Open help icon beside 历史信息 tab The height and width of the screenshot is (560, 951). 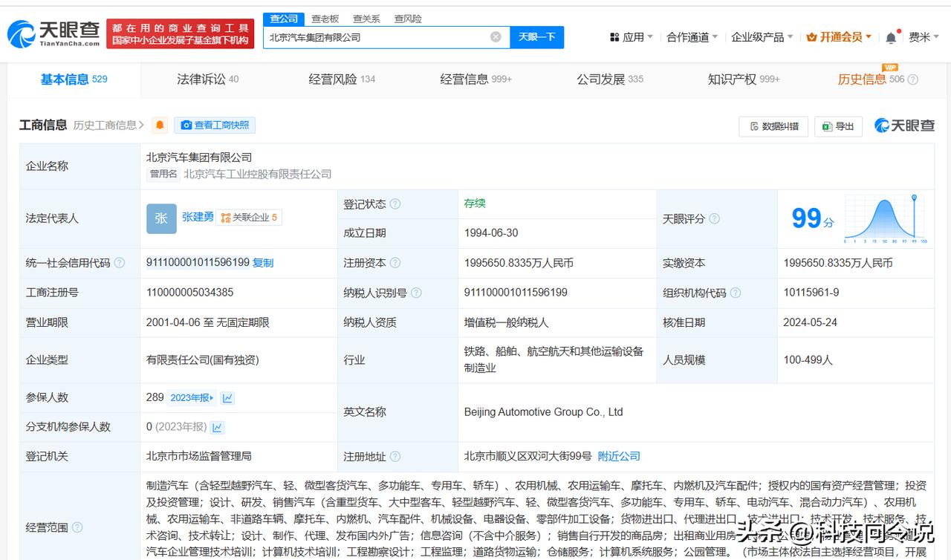point(913,79)
